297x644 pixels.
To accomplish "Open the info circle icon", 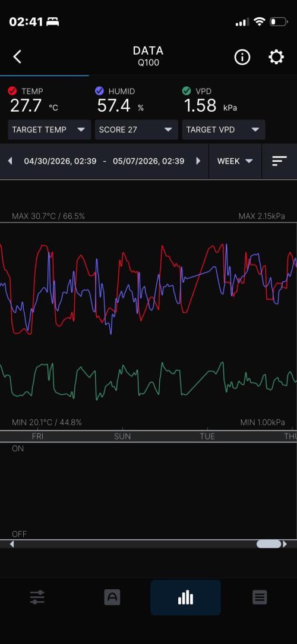I will coord(242,57).
